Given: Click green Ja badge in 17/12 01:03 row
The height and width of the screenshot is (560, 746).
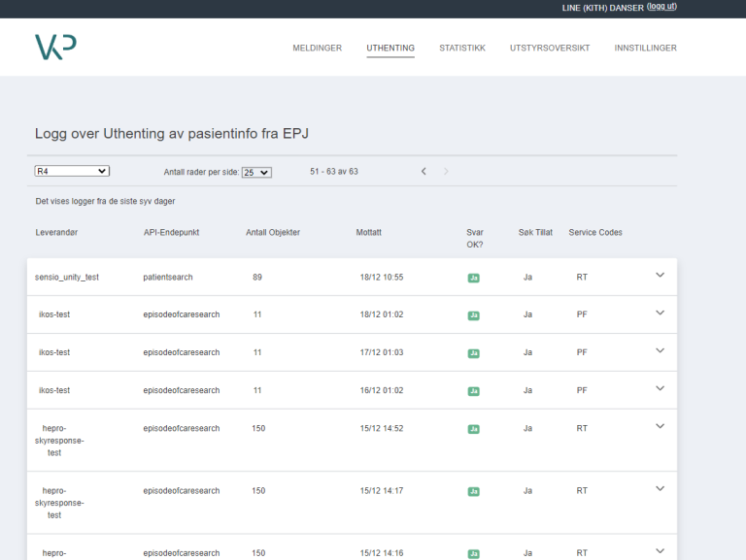Looking at the screenshot, I should pyautogui.click(x=473, y=353).
